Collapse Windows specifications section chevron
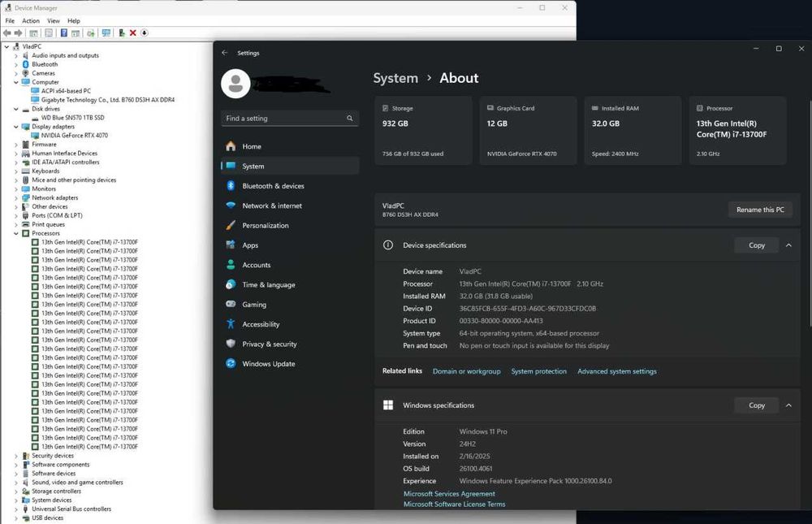The height and width of the screenshot is (524, 812). point(788,405)
